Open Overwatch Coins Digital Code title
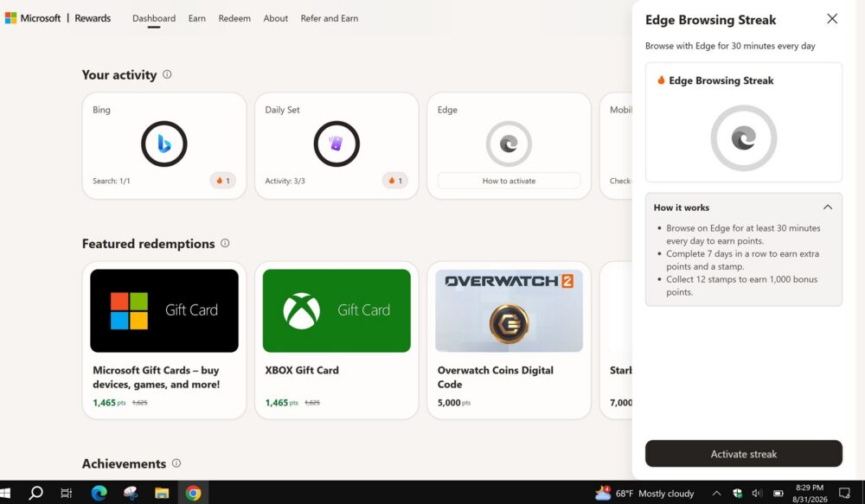This screenshot has height=504, width=865. coord(496,377)
